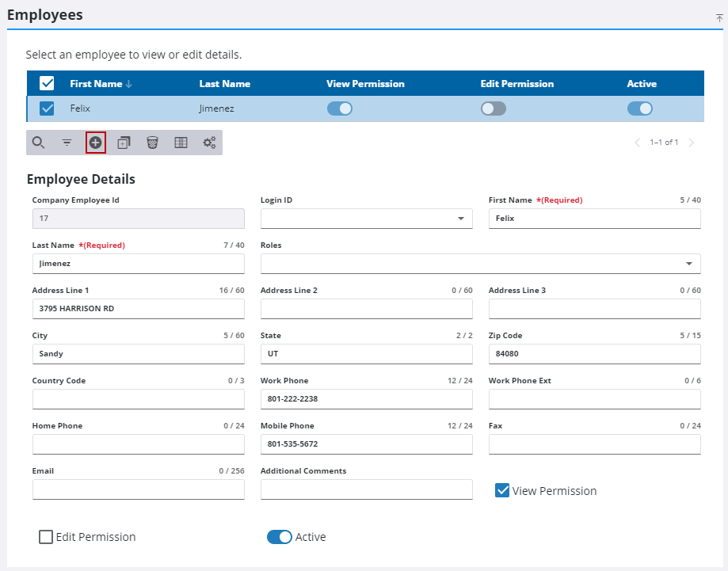This screenshot has width=728, height=571.
Task: Focus the Email input field
Action: click(139, 489)
